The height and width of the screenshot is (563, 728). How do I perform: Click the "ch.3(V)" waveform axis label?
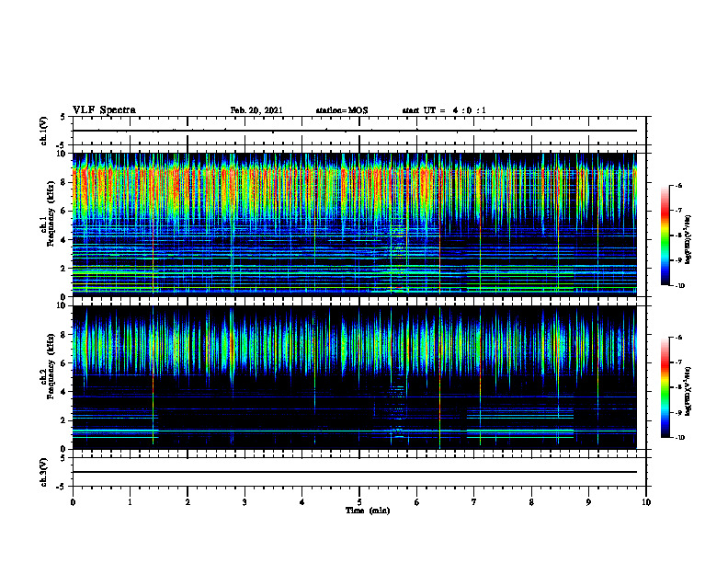pyautogui.click(x=44, y=472)
